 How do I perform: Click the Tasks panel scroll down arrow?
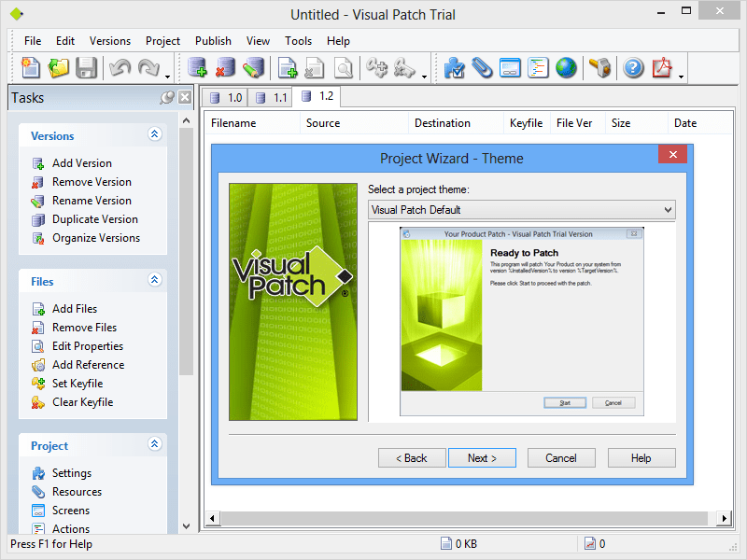click(x=186, y=526)
